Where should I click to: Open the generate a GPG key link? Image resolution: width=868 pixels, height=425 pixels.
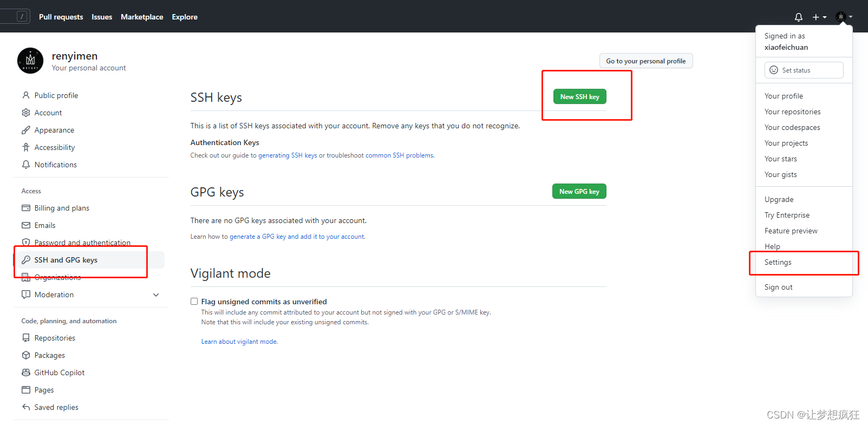[x=258, y=237]
